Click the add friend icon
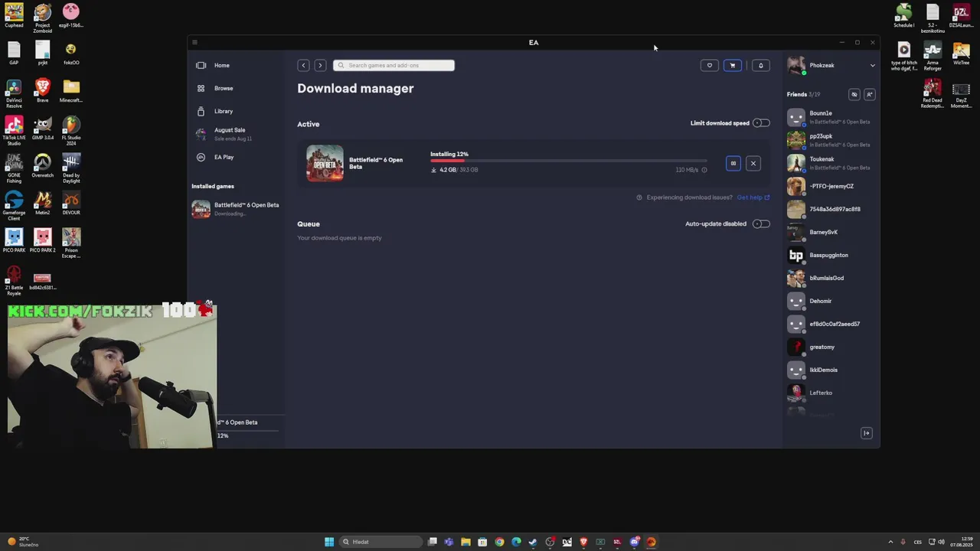 click(x=869, y=95)
